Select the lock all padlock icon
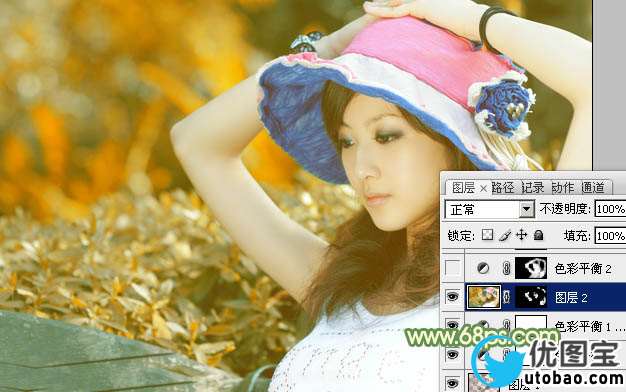 [x=539, y=235]
